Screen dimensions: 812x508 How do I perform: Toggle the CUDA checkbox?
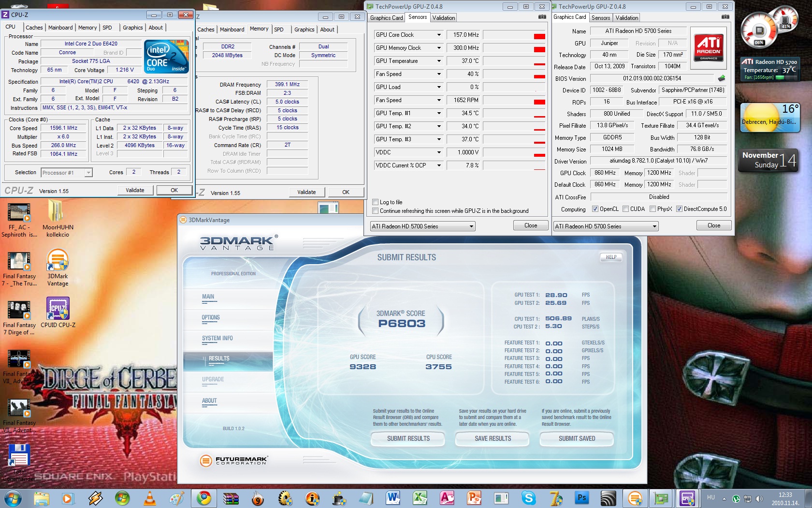coord(626,209)
